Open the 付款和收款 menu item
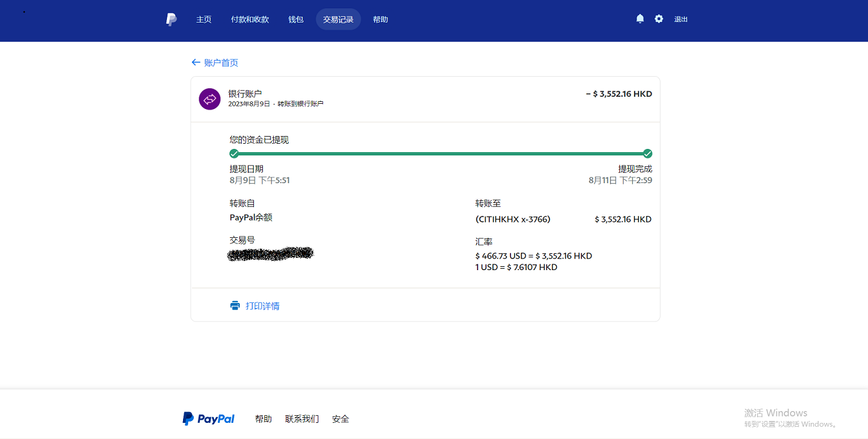The height and width of the screenshot is (439, 868). [250, 19]
